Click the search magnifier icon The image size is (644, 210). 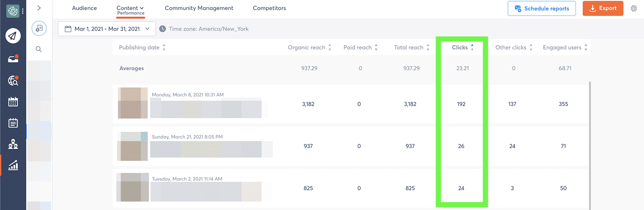click(x=39, y=49)
